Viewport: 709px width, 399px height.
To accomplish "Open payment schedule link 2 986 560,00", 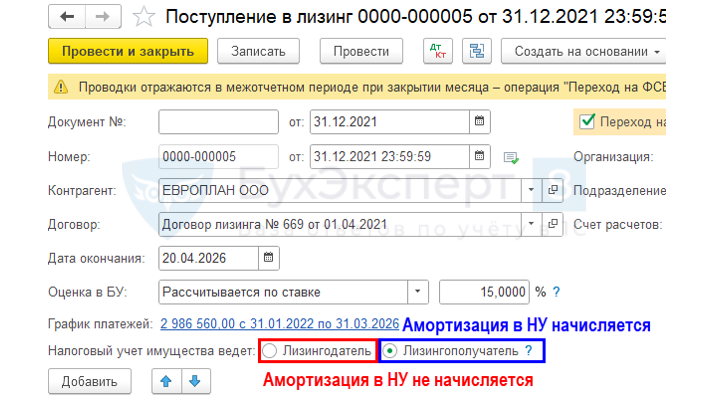I will 279,323.
